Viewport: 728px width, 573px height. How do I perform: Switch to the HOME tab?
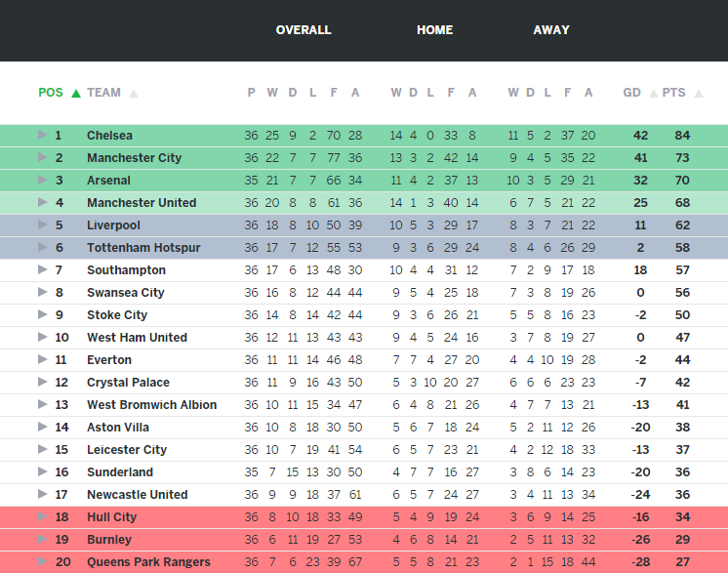coord(434,30)
